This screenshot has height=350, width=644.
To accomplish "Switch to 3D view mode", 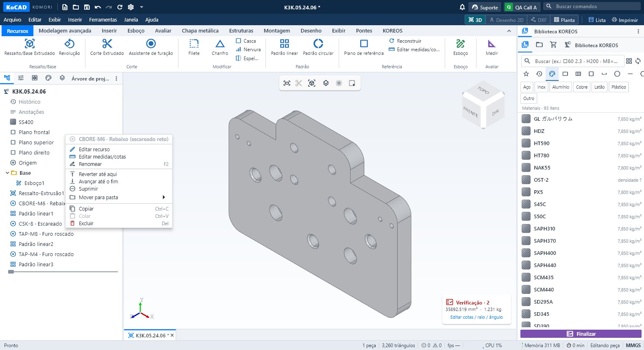I will [x=475, y=20].
